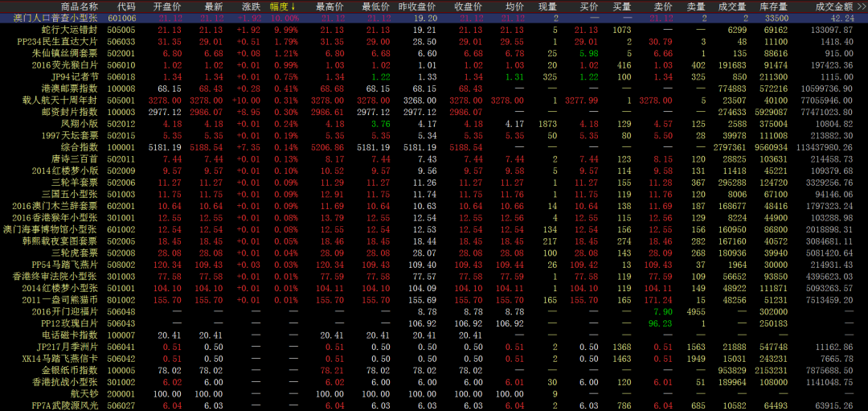Select the 2016开门迎福片 row
The width and height of the screenshot is (868, 411).
pyautogui.click(x=434, y=312)
